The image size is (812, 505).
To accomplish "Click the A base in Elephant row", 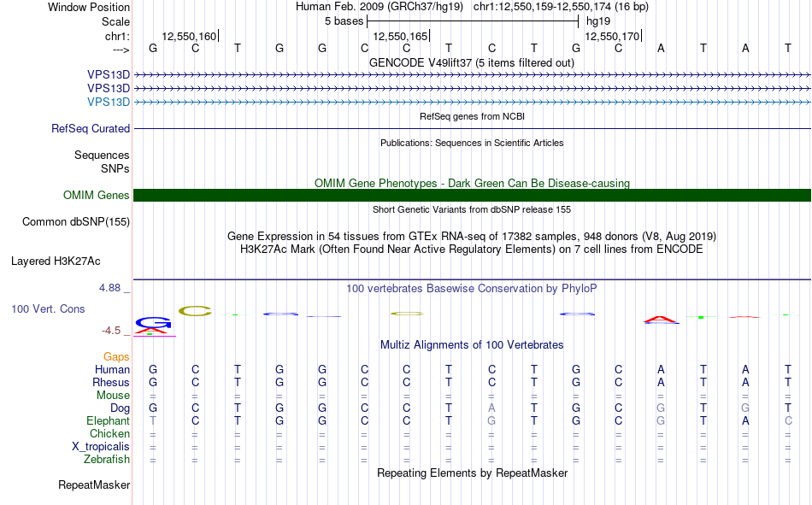I will [745, 421].
